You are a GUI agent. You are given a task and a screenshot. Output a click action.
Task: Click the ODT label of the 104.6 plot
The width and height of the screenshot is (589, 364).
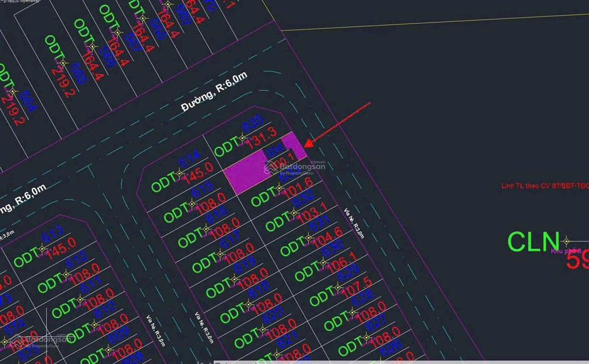pyautogui.click(x=292, y=248)
